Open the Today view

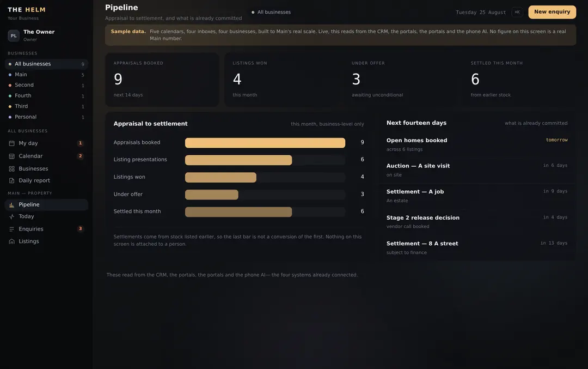coord(46,216)
